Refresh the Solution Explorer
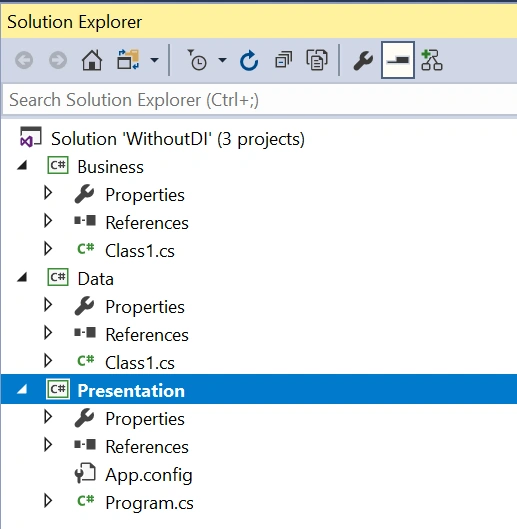Viewport: 517px width, 529px height. (249, 60)
